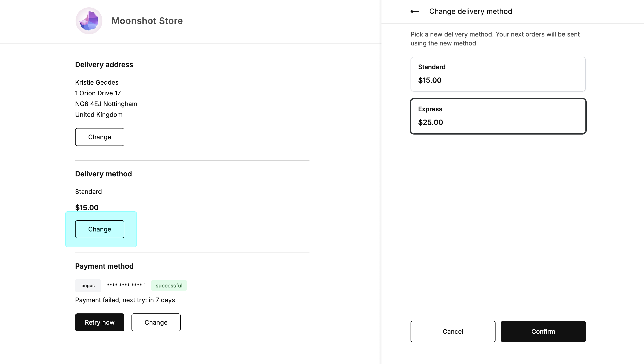This screenshot has height=364, width=644.
Task: Open delivery method selection panel
Action: 100,229
